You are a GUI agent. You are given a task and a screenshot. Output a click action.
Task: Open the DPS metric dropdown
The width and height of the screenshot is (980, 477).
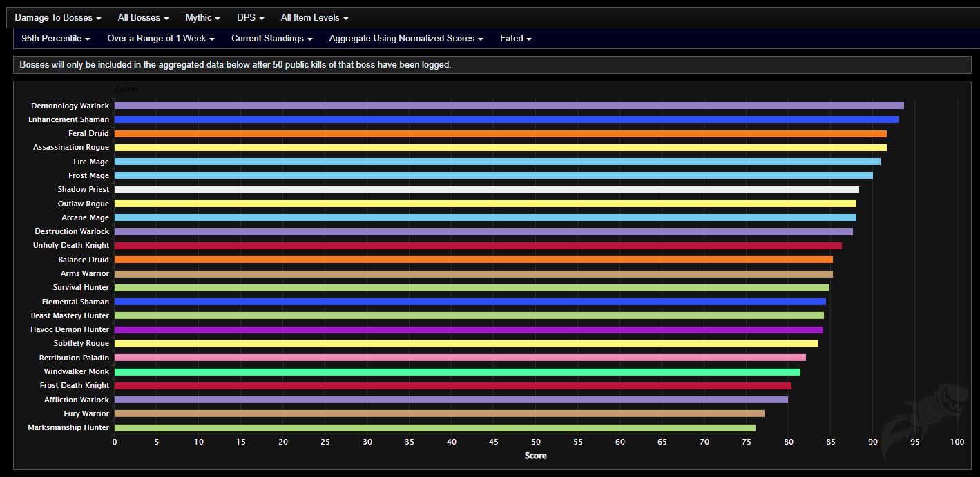[250, 17]
